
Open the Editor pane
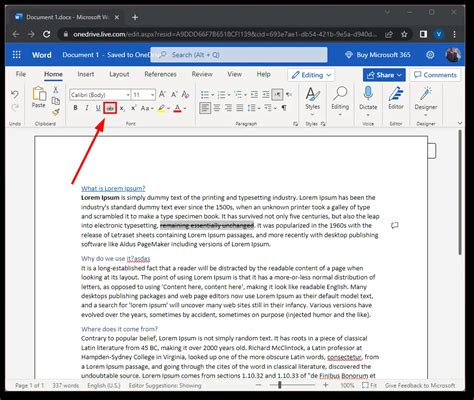[x=396, y=99]
